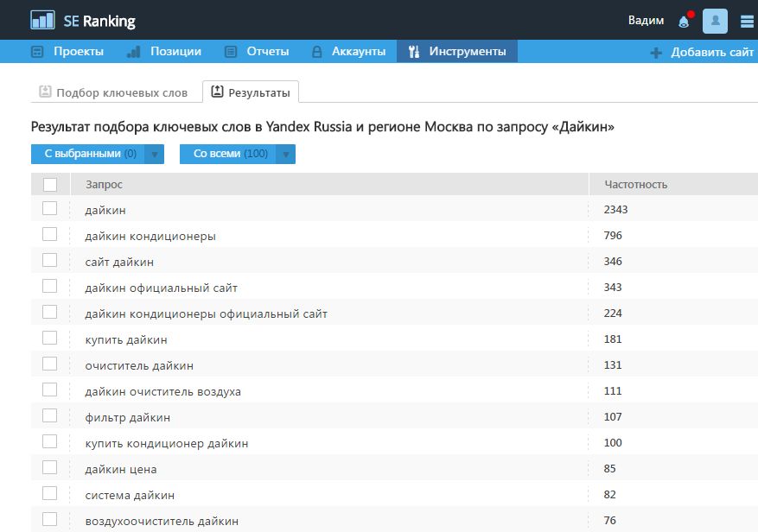This screenshot has width=758, height=532.
Task: Check the box for сайт дайкин
Action: (50, 260)
